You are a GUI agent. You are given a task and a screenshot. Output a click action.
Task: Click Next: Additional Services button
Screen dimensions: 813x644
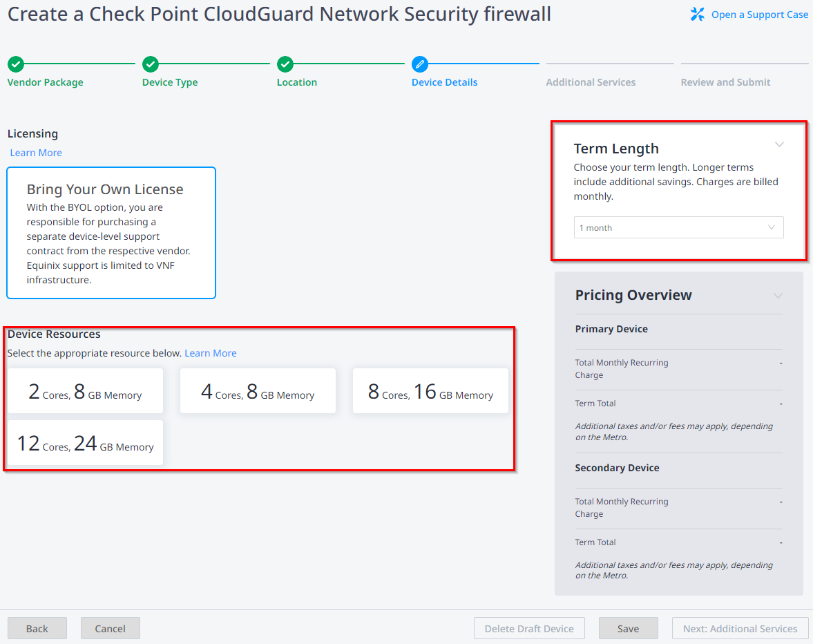pyautogui.click(x=740, y=628)
